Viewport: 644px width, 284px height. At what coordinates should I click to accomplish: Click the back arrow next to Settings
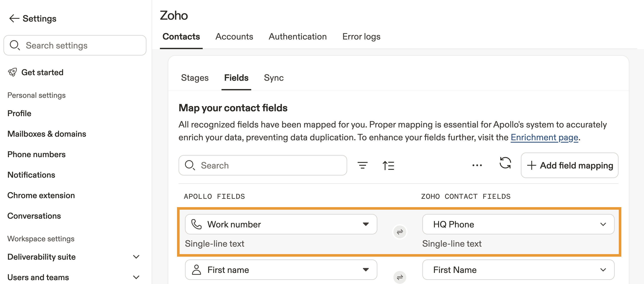click(x=14, y=19)
